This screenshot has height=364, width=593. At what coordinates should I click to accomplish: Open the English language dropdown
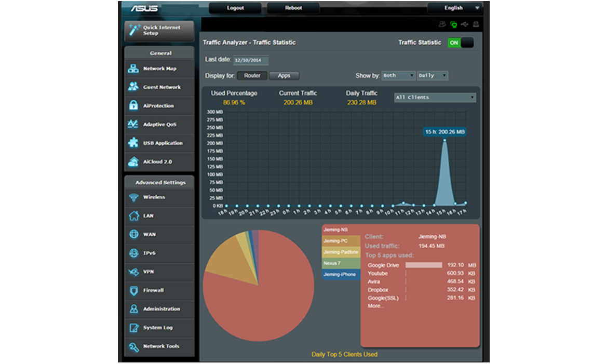(x=455, y=8)
